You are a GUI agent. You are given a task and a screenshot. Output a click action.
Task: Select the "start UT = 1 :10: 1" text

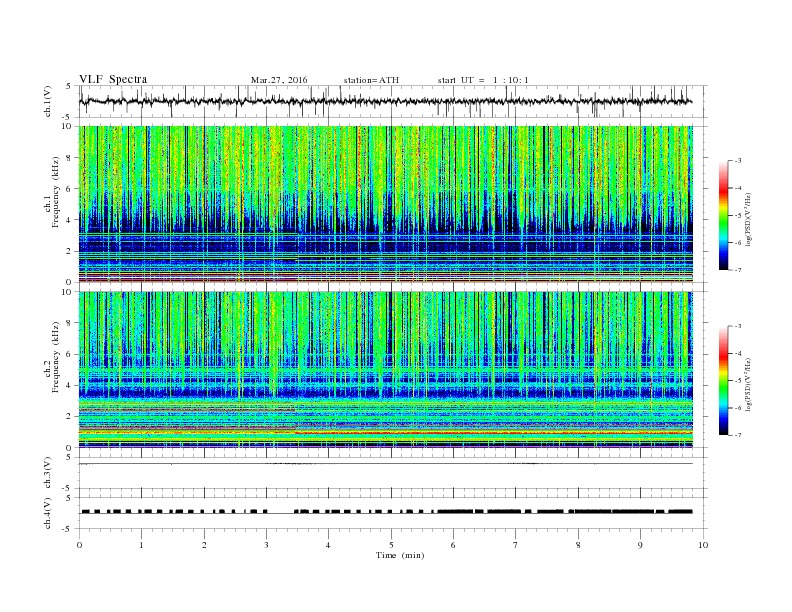click(483, 80)
